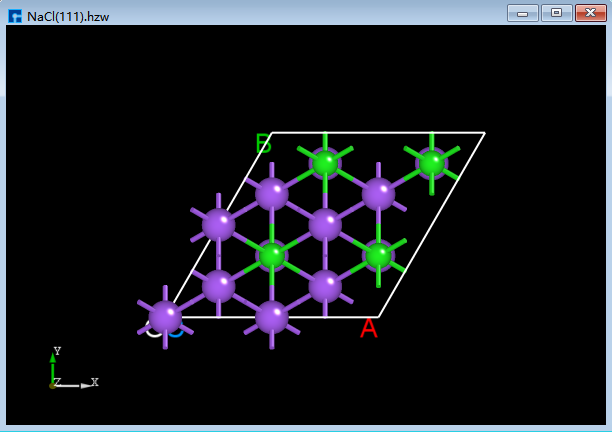Close the NaCl(111).hzw window

click(x=591, y=13)
